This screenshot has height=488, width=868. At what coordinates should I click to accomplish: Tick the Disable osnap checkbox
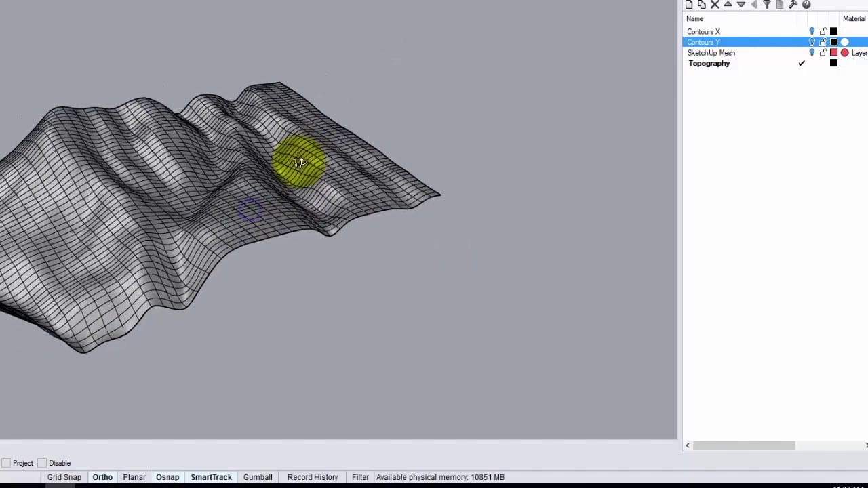tap(42, 463)
